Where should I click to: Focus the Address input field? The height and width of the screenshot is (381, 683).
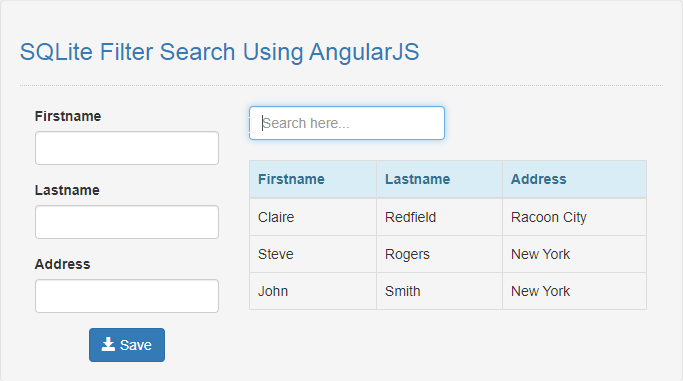[127, 296]
